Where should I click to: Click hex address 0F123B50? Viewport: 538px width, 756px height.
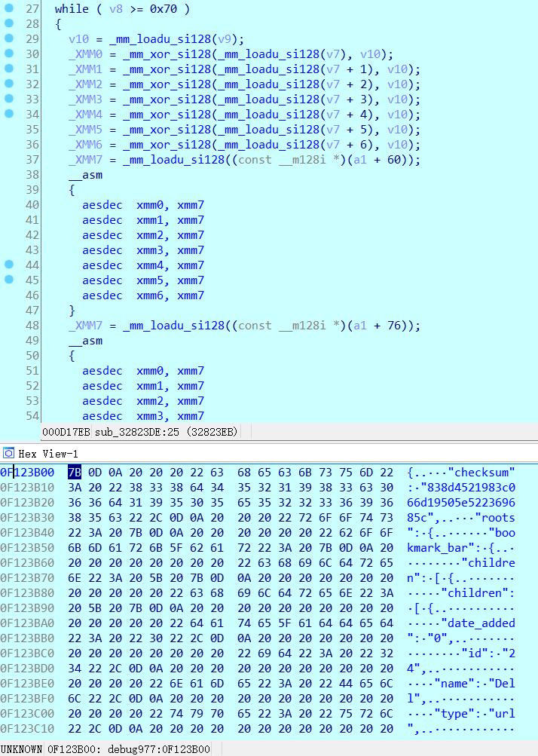pos(27,548)
